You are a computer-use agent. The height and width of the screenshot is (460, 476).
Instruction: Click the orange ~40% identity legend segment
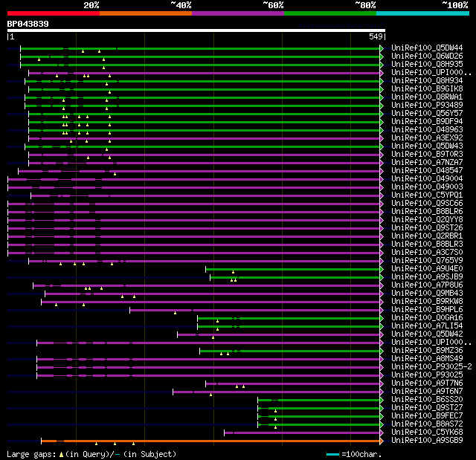[x=146, y=13]
